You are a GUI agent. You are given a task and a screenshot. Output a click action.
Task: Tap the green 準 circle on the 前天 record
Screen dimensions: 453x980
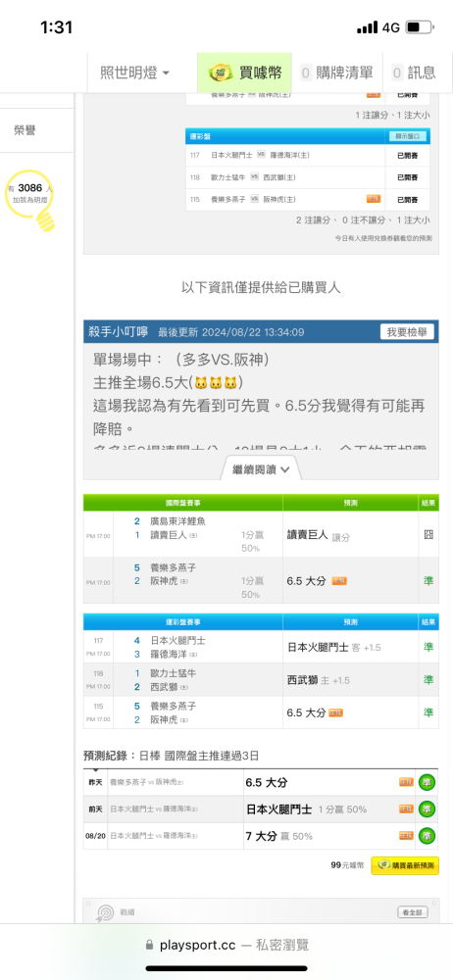(x=428, y=808)
